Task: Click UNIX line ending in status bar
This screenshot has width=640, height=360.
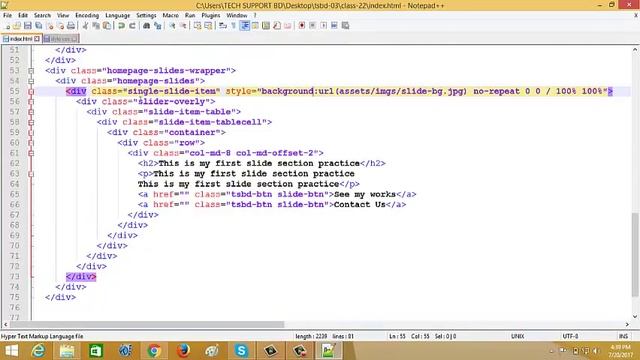Action: (x=518, y=336)
